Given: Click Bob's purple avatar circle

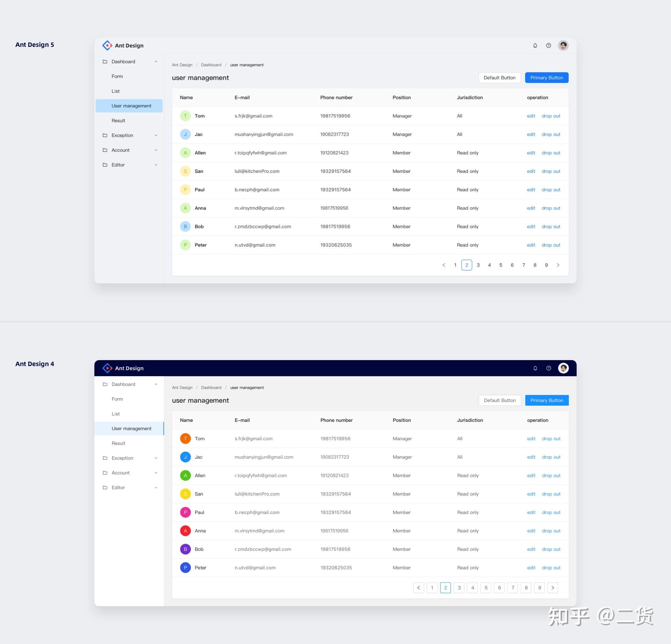Looking at the screenshot, I should [x=185, y=549].
